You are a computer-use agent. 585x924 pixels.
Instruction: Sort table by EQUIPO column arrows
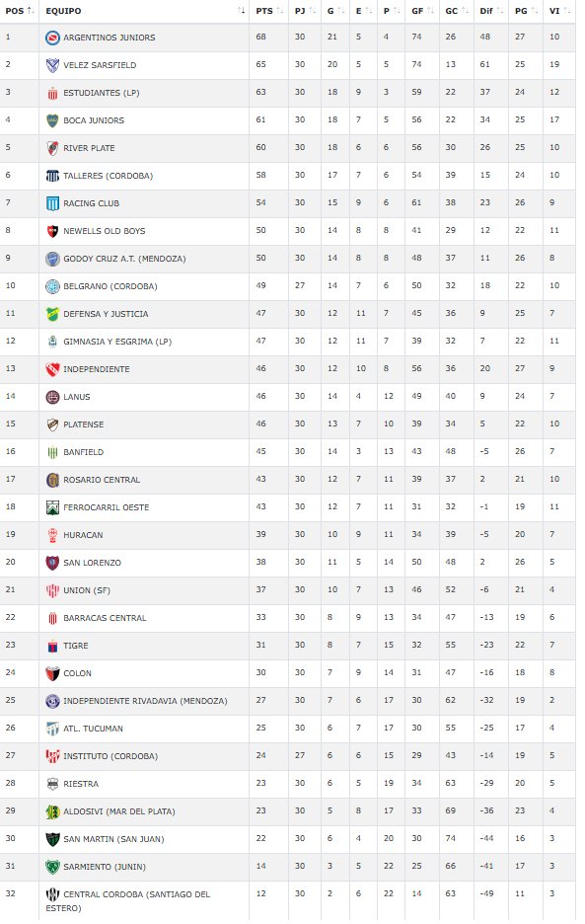241,11
